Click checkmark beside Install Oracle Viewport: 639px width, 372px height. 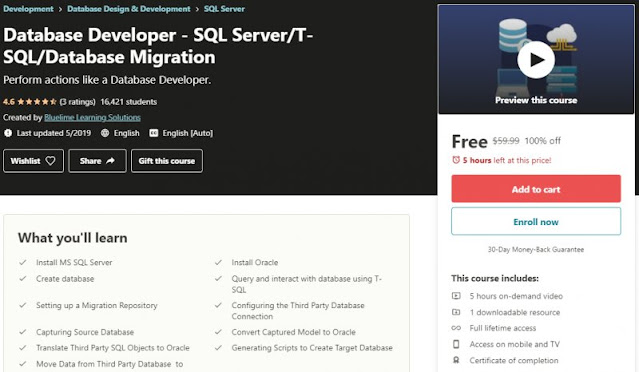218,262
